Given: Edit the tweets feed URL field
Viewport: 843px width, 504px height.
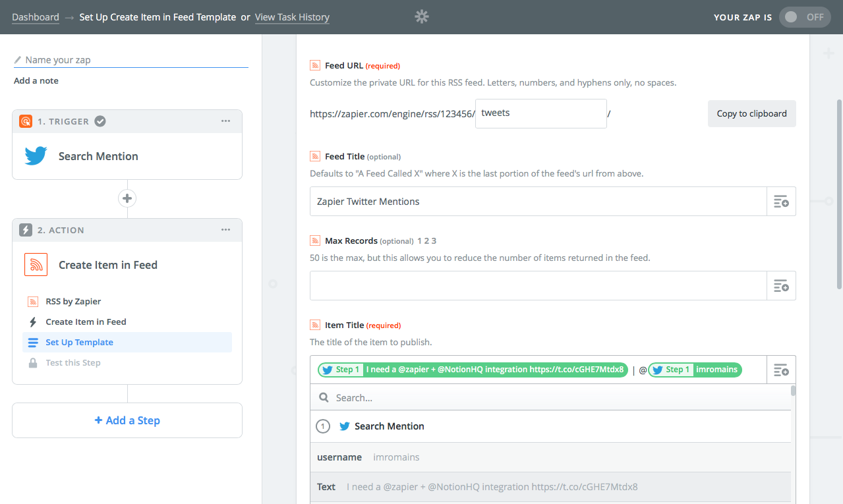Looking at the screenshot, I should (x=541, y=113).
